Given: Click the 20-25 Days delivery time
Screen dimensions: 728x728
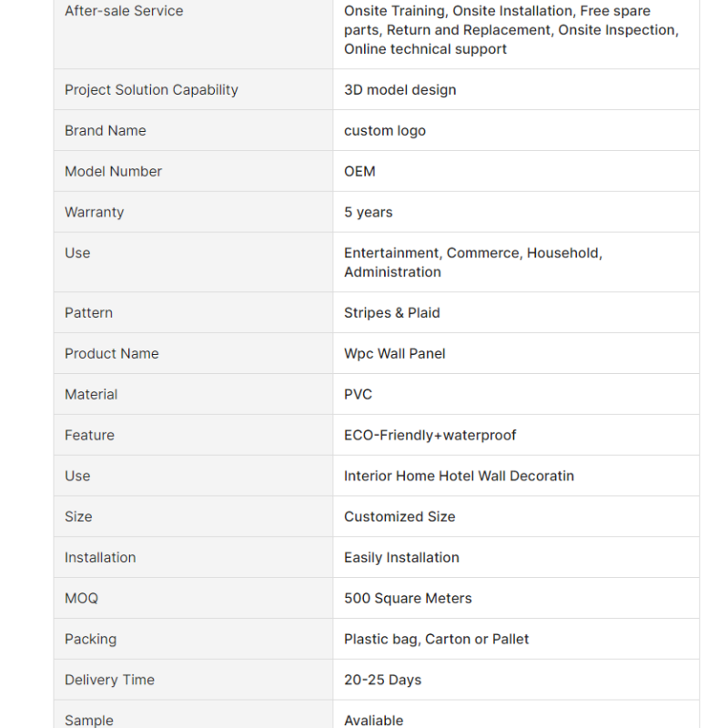Looking at the screenshot, I should (382, 680).
